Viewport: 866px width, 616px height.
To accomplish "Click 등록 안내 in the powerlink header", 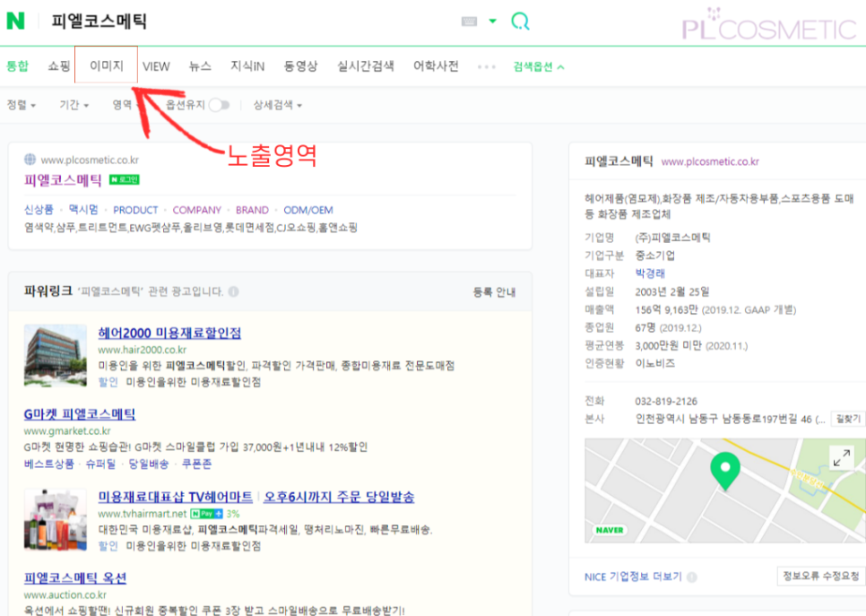I will coord(494,291).
